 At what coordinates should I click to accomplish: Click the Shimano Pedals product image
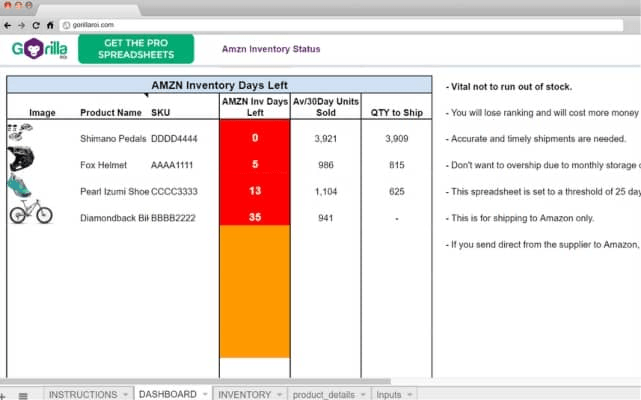(x=20, y=132)
